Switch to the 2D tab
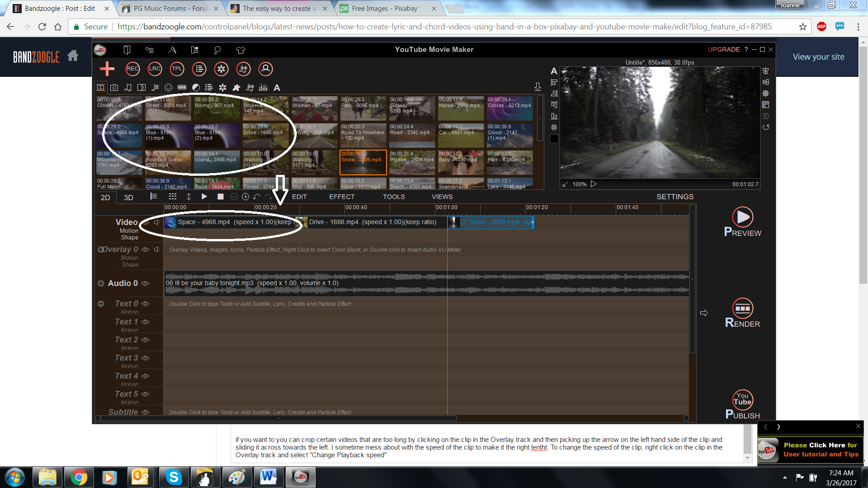 point(105,197)
